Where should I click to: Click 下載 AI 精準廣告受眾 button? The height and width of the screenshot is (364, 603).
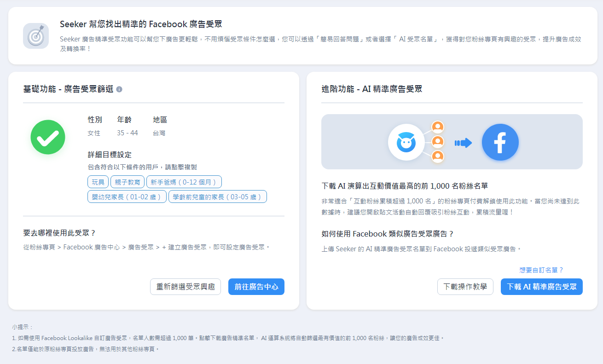coord(541,287)
